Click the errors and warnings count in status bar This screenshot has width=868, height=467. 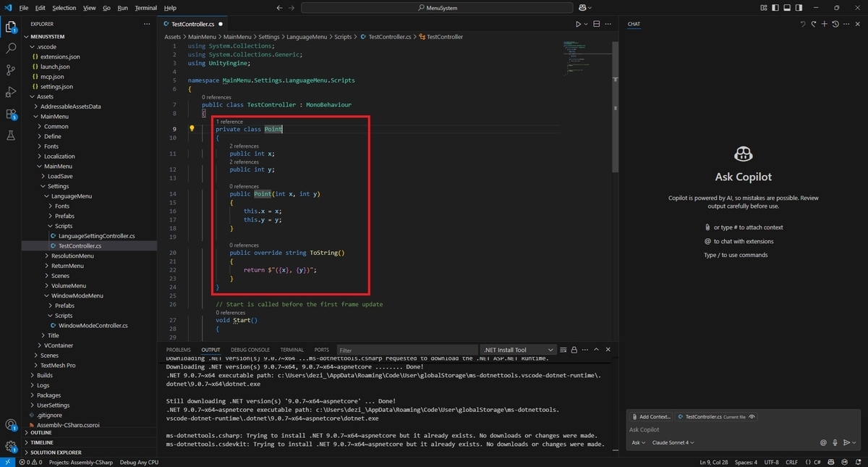(x=30, y=462)
